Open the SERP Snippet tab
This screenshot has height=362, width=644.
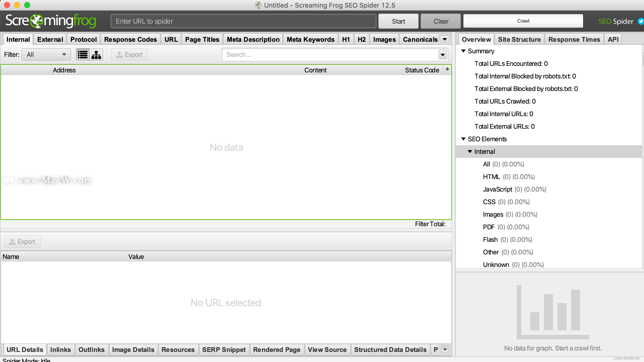coord(224,350)
